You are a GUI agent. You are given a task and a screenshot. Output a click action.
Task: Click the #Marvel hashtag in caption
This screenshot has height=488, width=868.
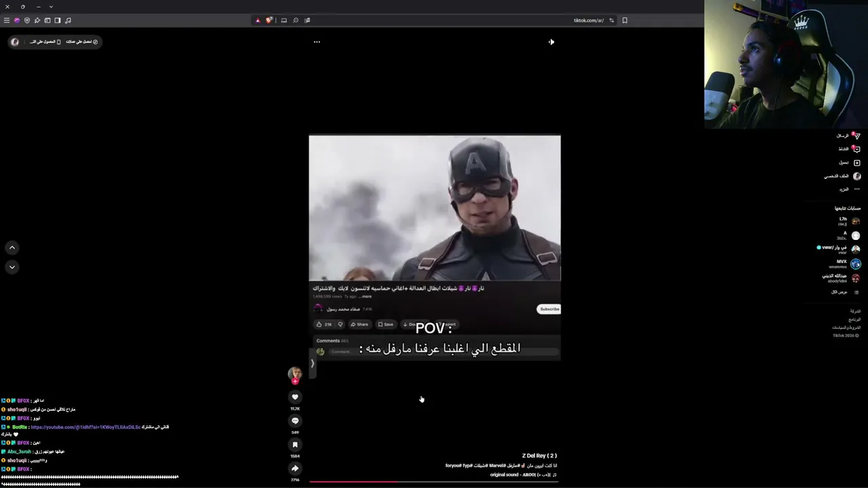[x=499, y=466]
